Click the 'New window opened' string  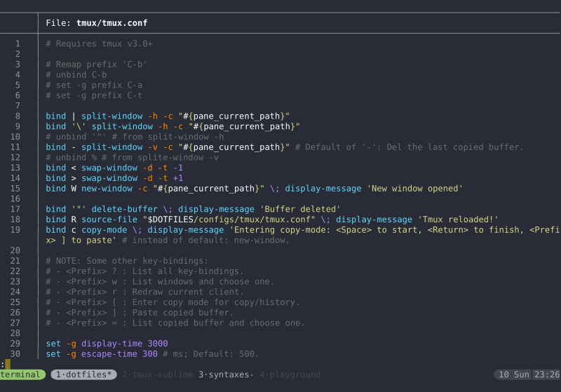click(x=414, y=189)
